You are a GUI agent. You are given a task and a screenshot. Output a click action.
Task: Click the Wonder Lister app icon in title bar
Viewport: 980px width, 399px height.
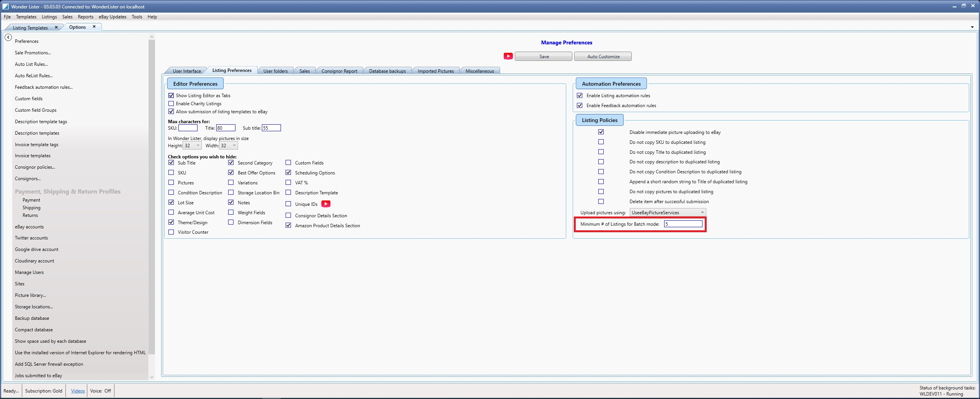pos(5,7)
